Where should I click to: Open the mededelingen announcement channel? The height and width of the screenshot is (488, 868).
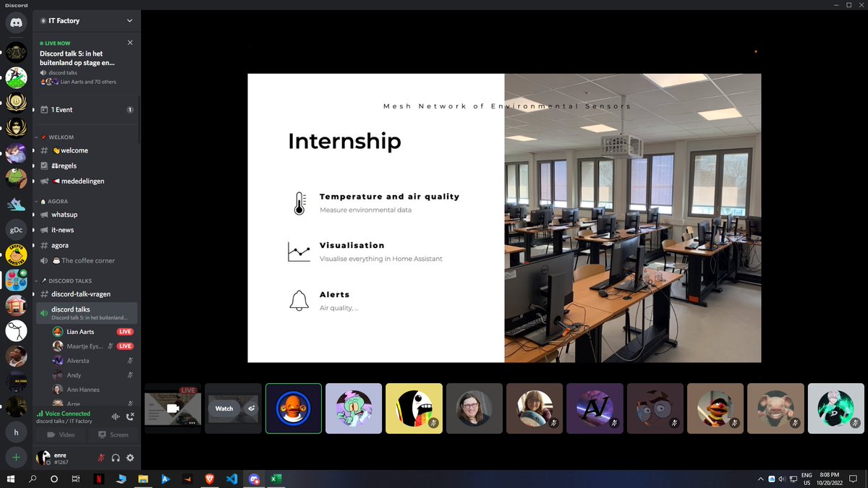(87, 181)
